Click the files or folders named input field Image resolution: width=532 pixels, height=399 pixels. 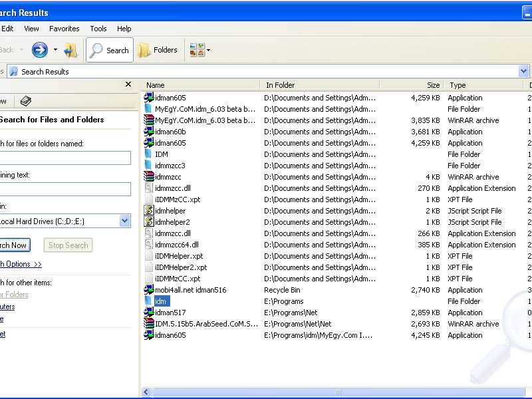pyautogui.click(x=65, y=158)
